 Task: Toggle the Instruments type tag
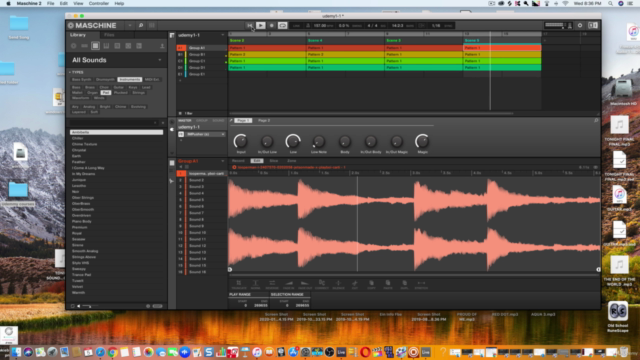pyautogui.click(x=130, y=80)
